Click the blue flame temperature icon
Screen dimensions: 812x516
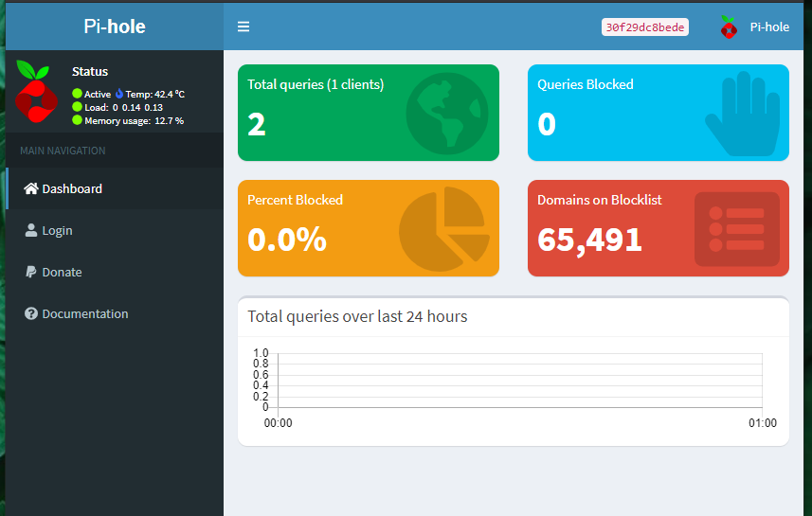pos(119,94)
